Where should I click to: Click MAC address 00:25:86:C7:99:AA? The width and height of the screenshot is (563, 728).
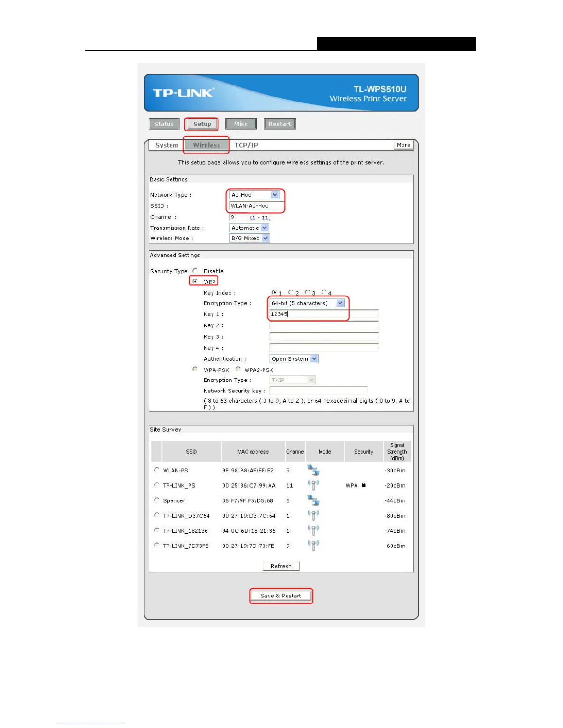249,485
